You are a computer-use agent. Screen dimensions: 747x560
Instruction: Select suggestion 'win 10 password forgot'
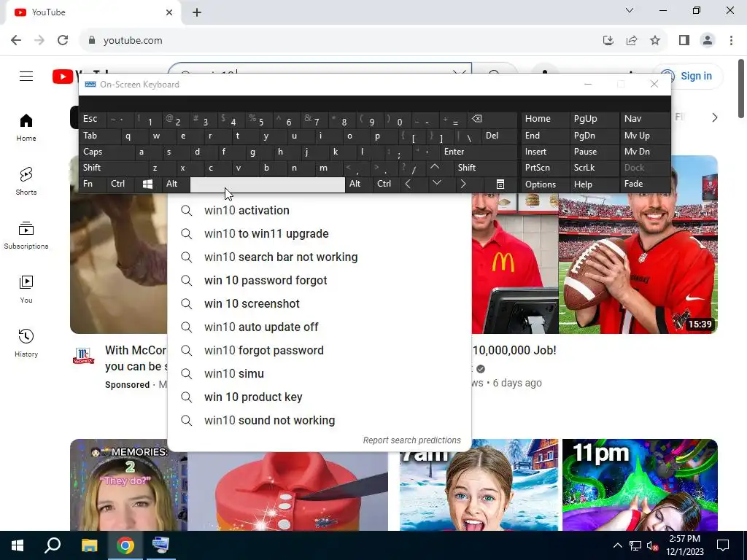(320, 281)
